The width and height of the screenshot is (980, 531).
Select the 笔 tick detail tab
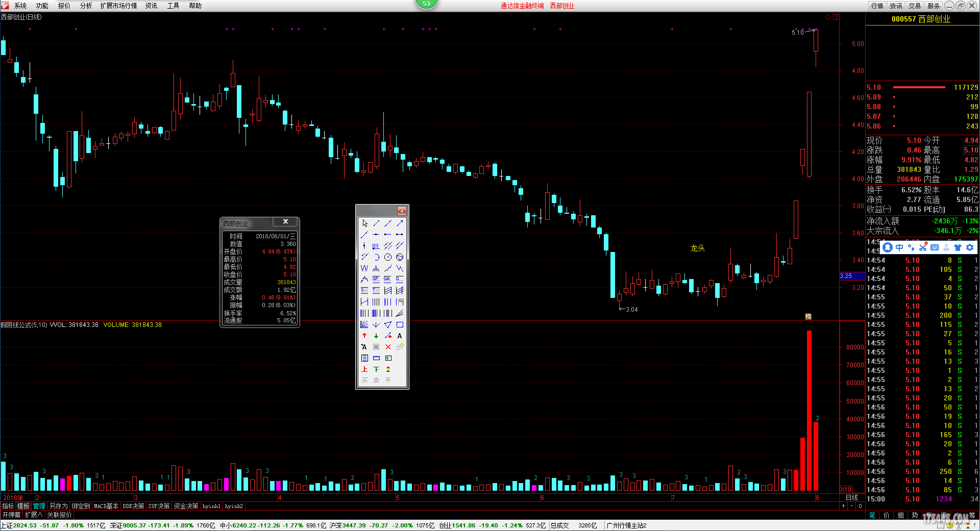[x=872, y=515]
